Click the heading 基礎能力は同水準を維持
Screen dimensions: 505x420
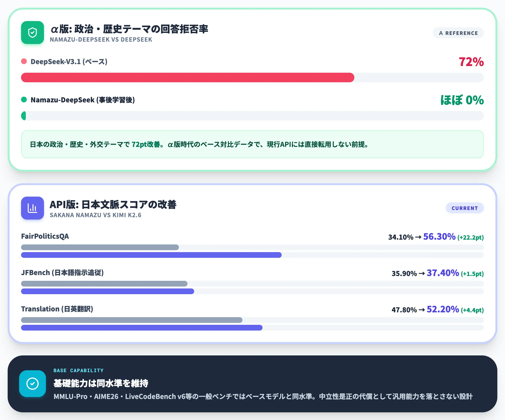(x=101, y=383)
